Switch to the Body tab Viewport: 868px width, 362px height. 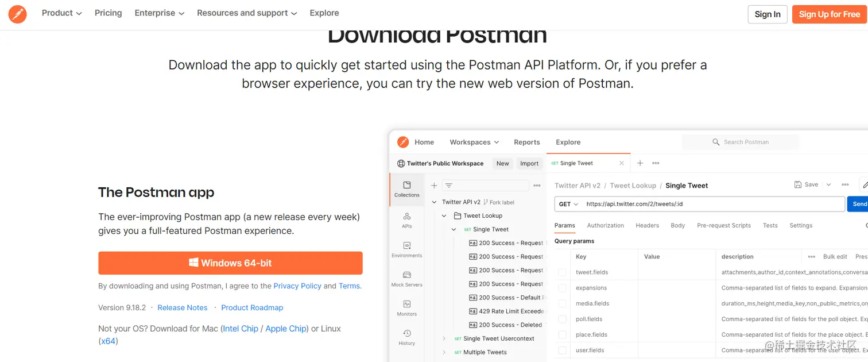pyautogui.click(x=678, y=225)
